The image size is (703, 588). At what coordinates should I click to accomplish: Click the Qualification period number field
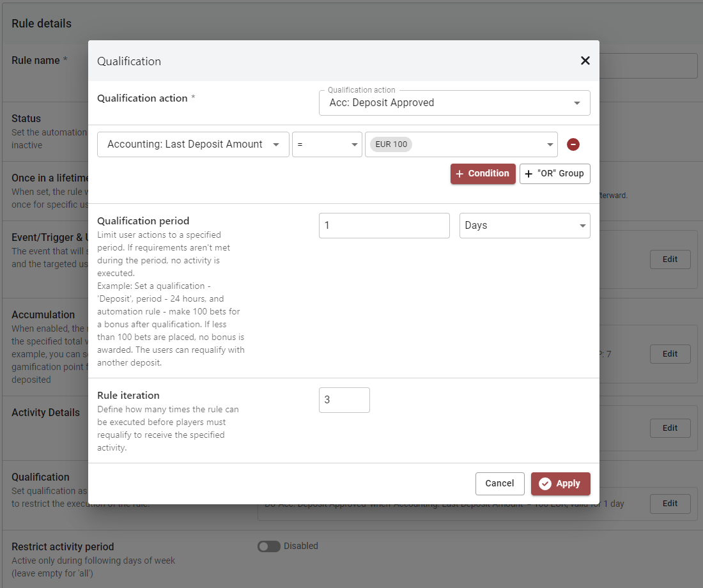(384, 226)
